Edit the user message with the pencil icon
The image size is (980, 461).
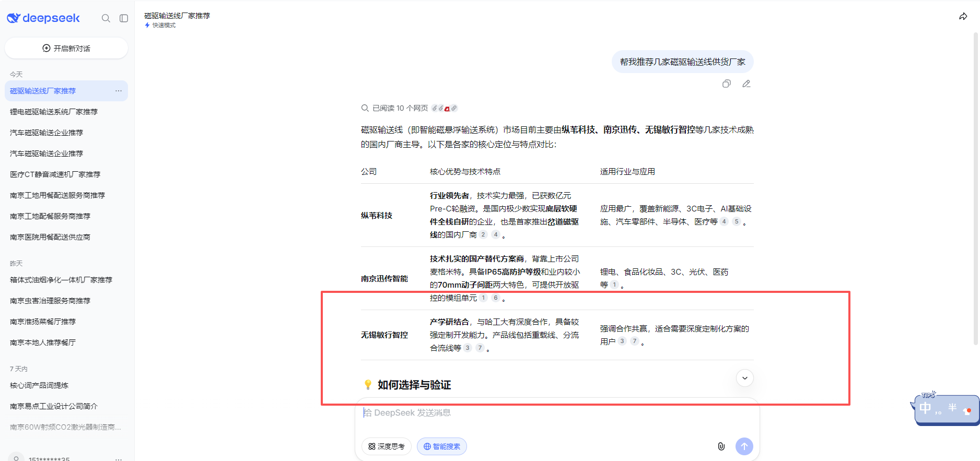pyautogui.click(x=746, y=84)
